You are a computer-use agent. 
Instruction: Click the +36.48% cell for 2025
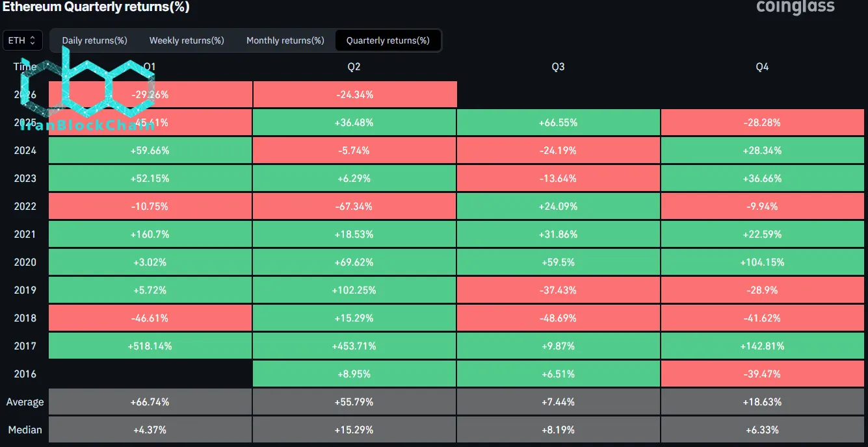pos(355,122)
